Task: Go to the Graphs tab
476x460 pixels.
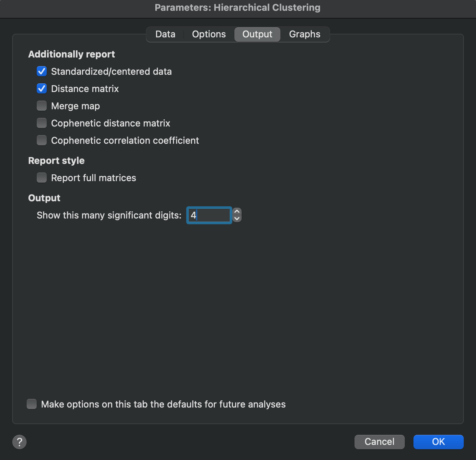Action: pyautogui.click(x=305, y=34)
